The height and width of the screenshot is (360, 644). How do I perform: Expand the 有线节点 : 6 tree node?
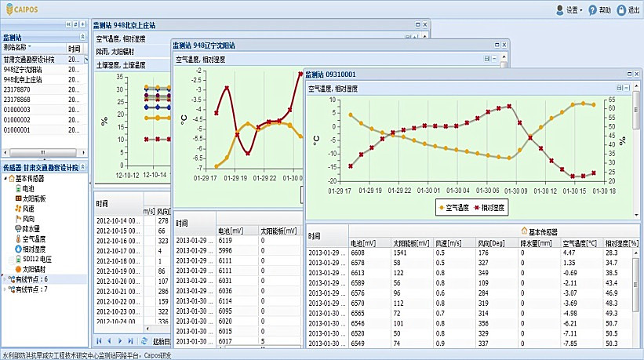[x=5, y=279]
